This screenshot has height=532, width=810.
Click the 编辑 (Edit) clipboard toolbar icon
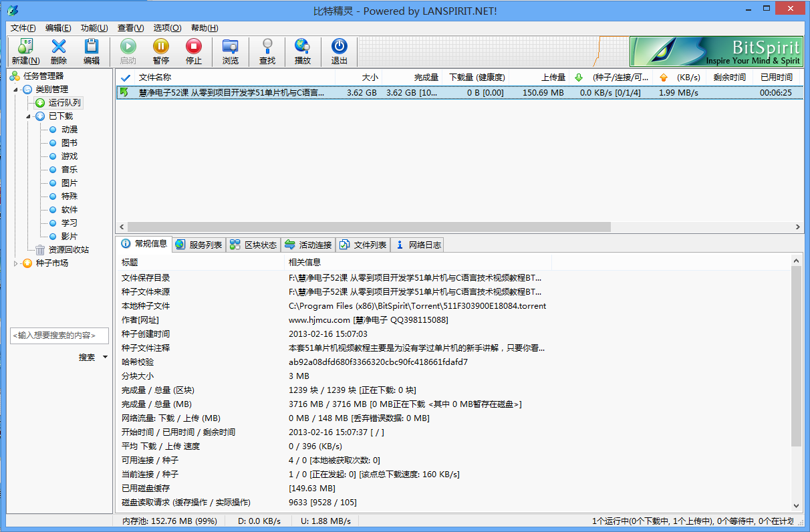[92, 47]
